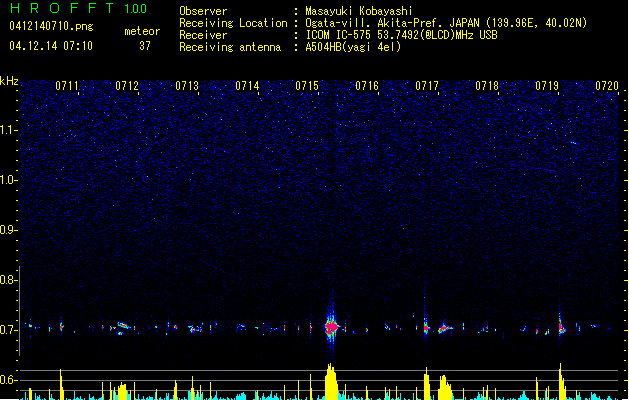Click the meteor count label
This screenshot has width=629, height=400.
[142, 31]
